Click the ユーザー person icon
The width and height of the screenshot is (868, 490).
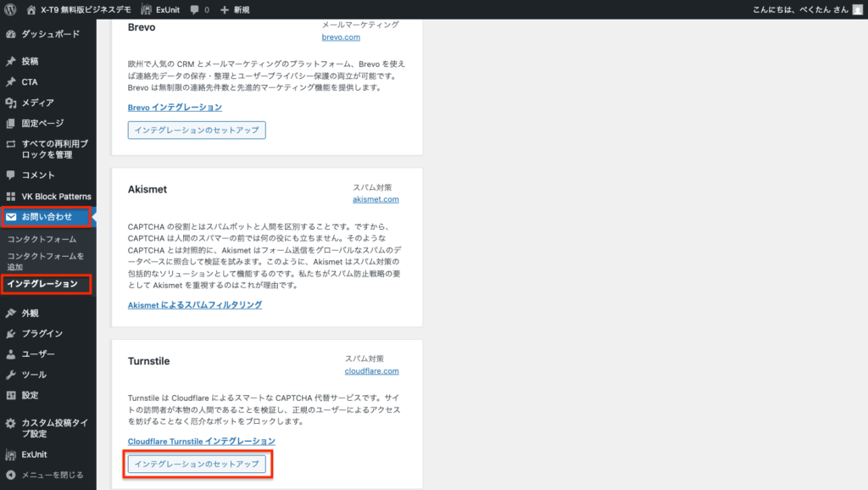10,354
